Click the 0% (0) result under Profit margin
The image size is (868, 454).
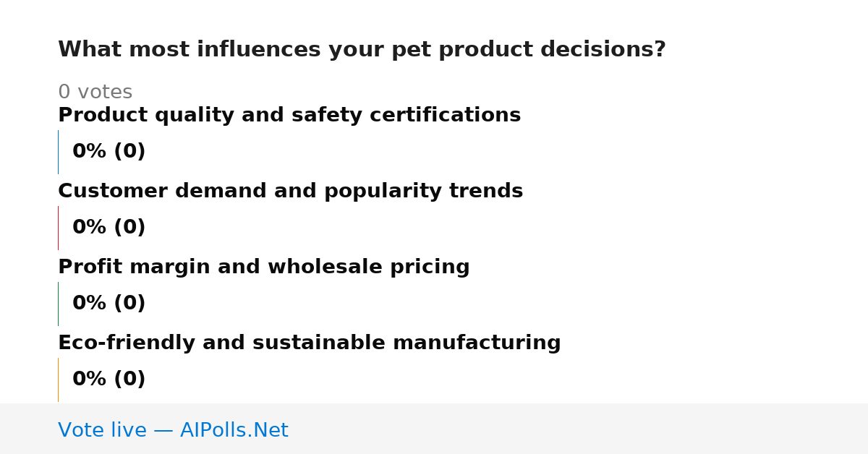tap(109, 304)
